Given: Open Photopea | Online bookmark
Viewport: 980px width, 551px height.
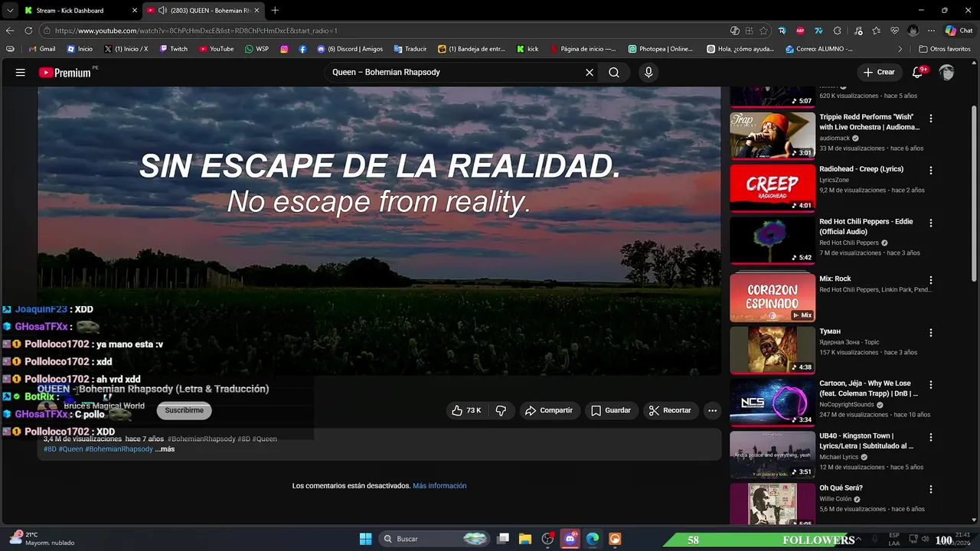Looking at the screenshot, I should (660, 49).
